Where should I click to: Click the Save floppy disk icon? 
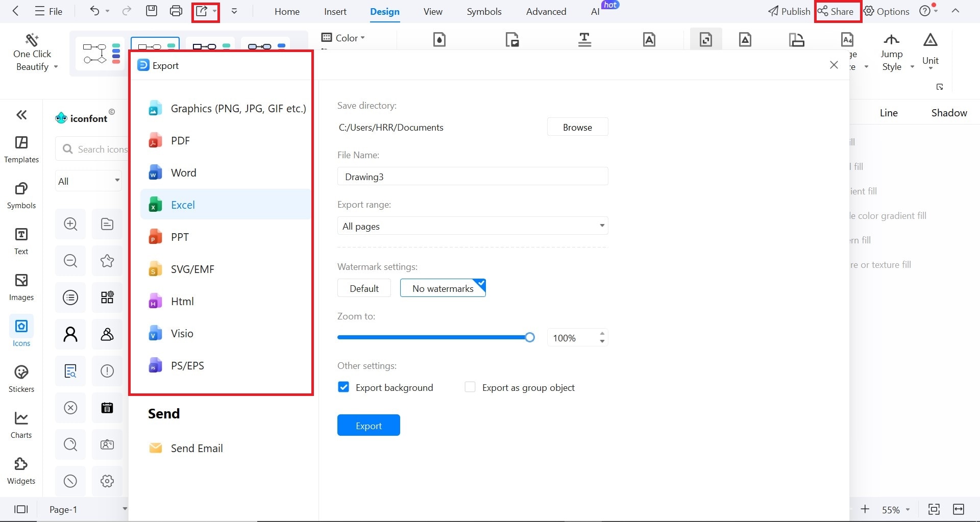(x=152, y=11)
